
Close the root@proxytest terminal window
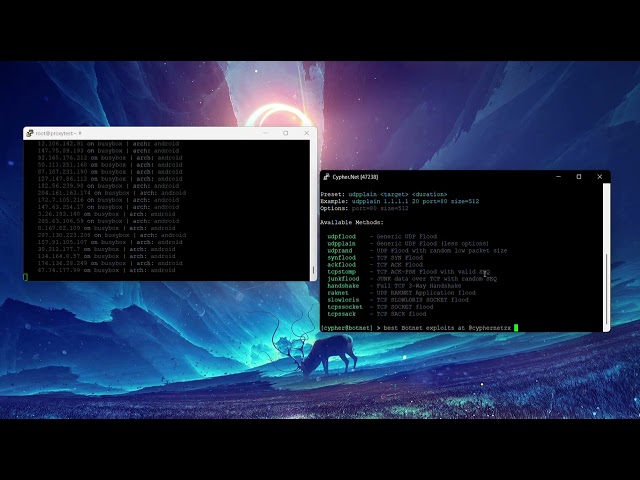point(307,133)
